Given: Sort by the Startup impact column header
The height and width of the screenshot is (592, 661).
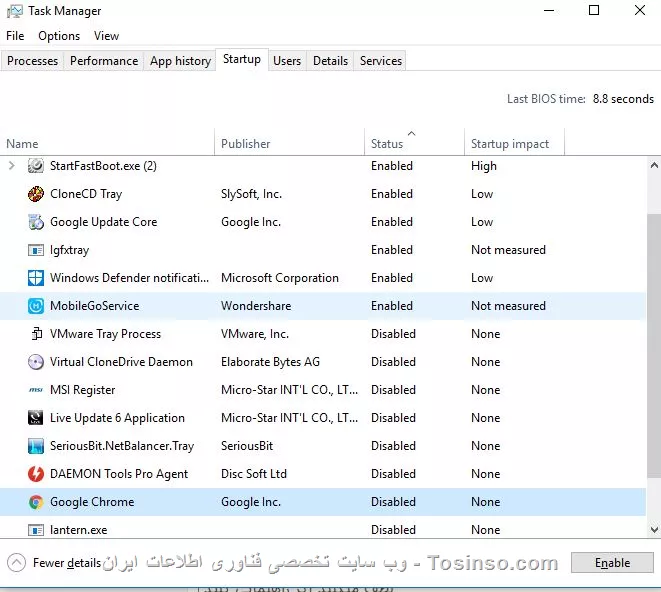Looking at the screenshot, I should coord(510,144).
